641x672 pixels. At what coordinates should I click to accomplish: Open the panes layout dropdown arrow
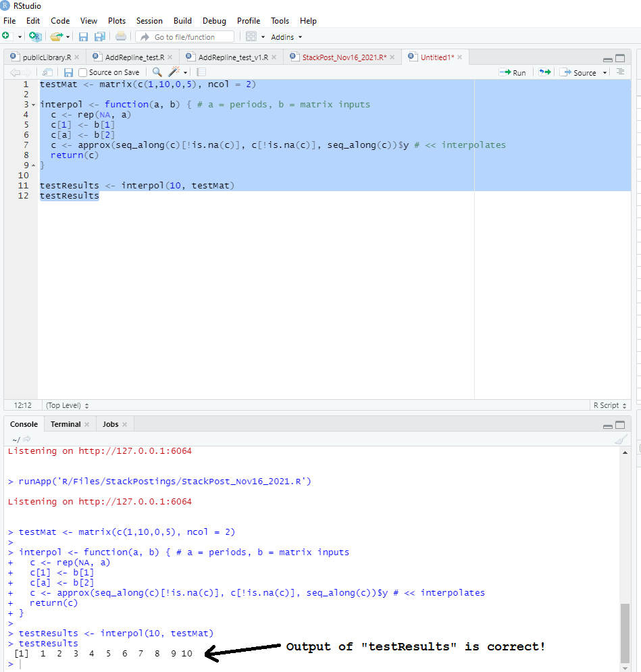[x=263, y=37]
